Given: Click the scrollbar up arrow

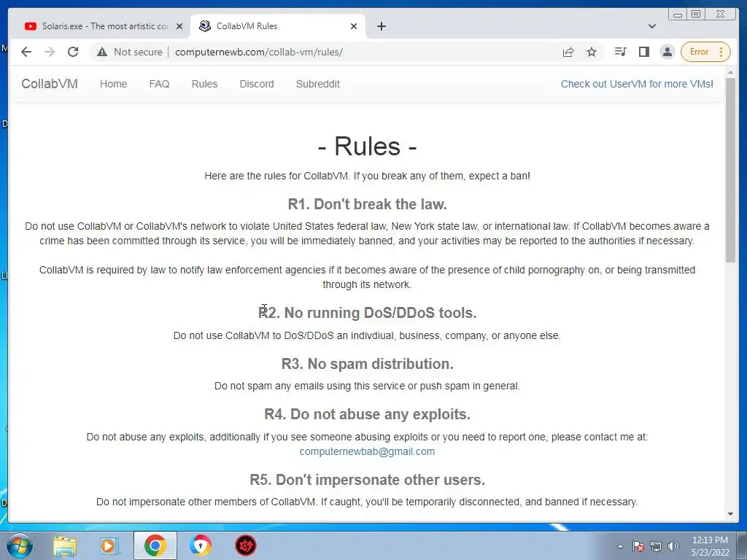Looking at the screenshot, I should point(731,73).
